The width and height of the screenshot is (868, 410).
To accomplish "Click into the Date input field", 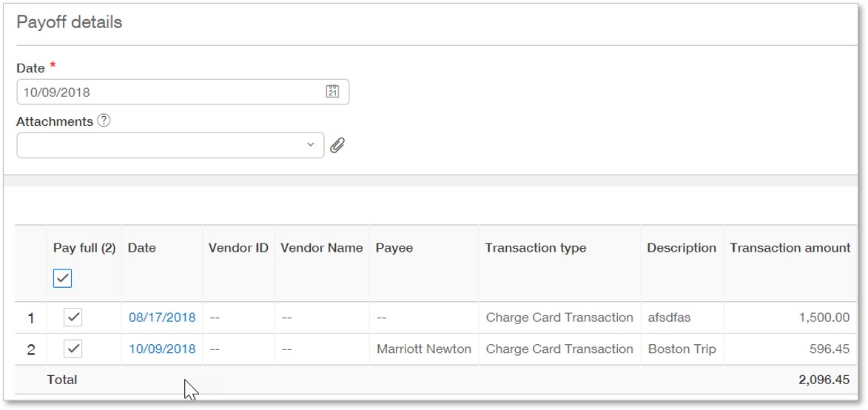I will (170, 93).
